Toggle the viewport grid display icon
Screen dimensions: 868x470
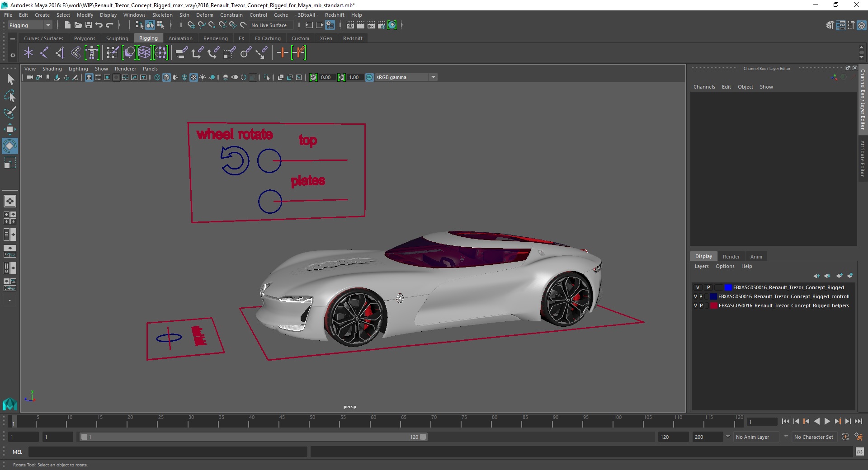click(x=89, y=77)
